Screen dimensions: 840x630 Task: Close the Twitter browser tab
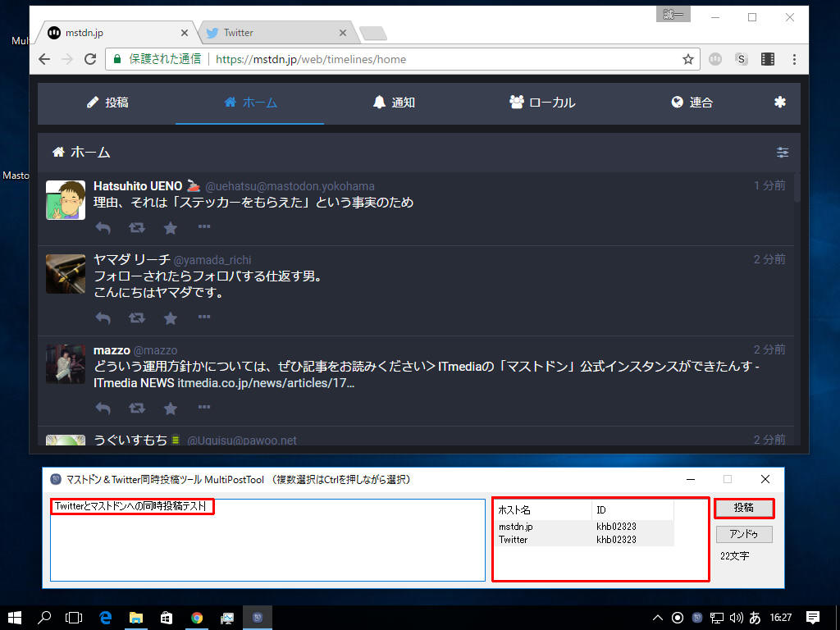click(x=343, y=33)
